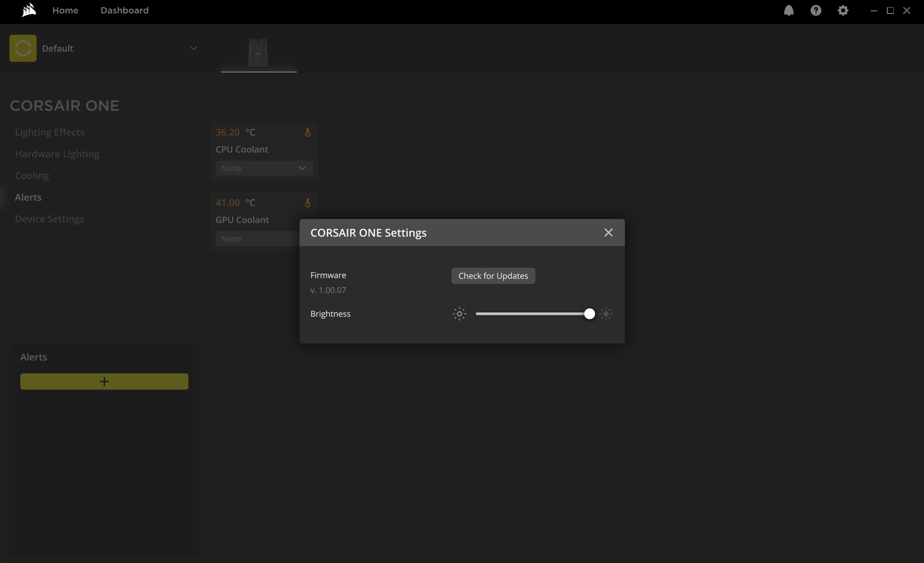Click the Default profile hexagon icon
924x563 pixels.
tap(23, 48)
